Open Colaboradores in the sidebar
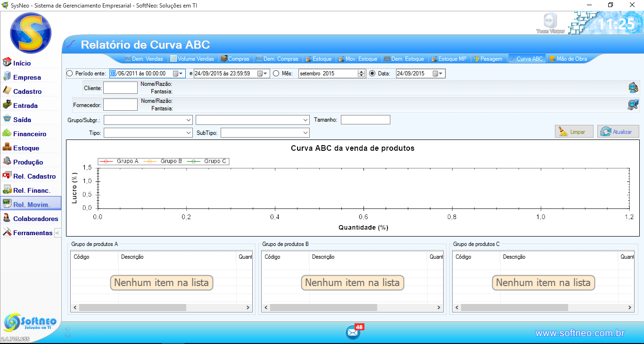The height and width of the screenshot is (344, 644). [x=35, y=219]
